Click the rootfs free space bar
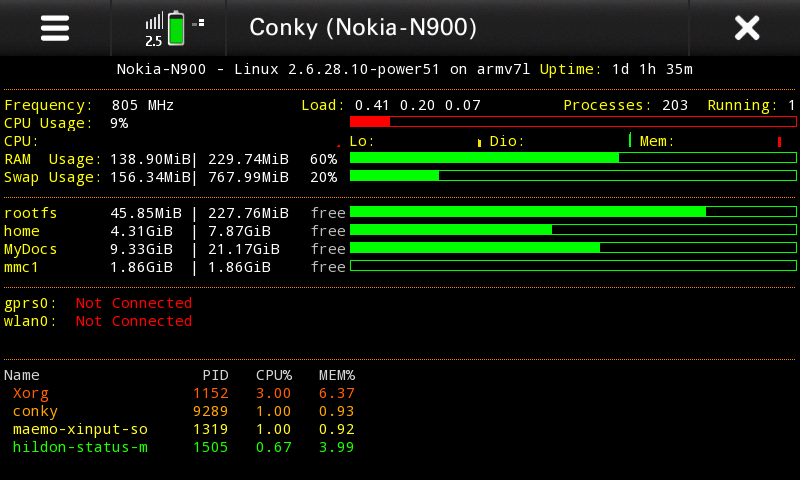800x480 pixels. [573, 211]
